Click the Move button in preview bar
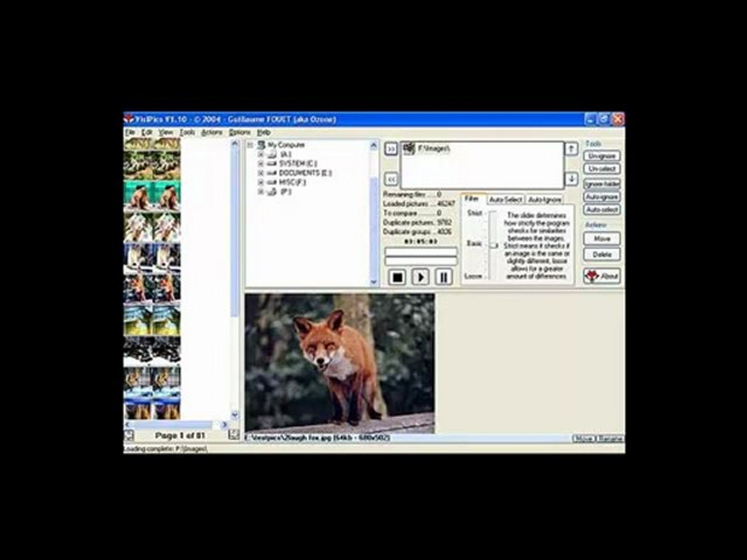 584,439
